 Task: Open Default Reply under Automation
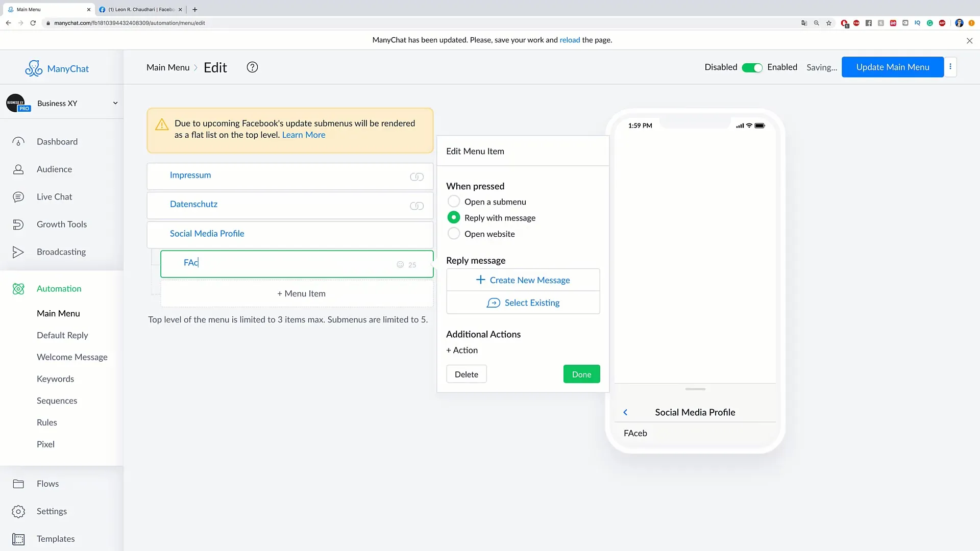tap(62, 335)
